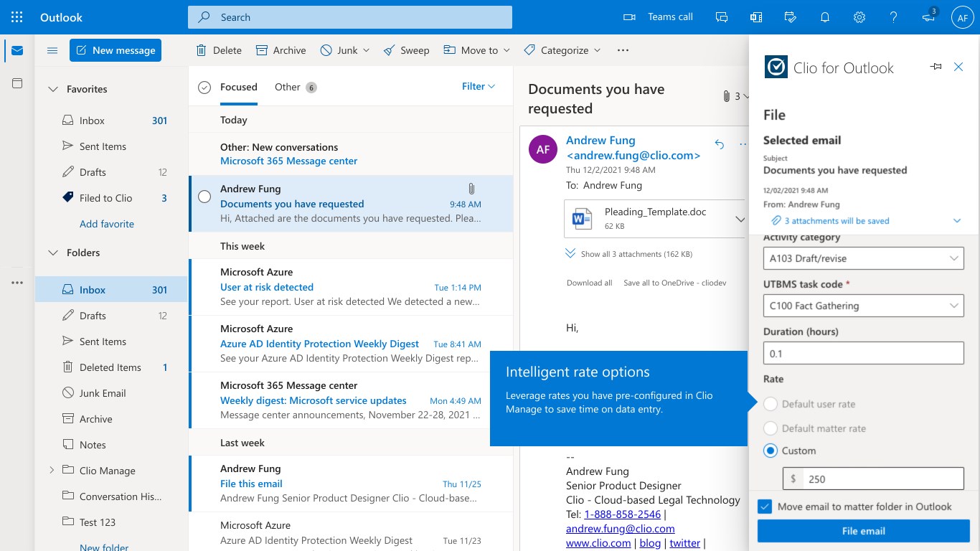Click the Duration (hours) field
Screen dimensions: 980x551
coord(863,353)
